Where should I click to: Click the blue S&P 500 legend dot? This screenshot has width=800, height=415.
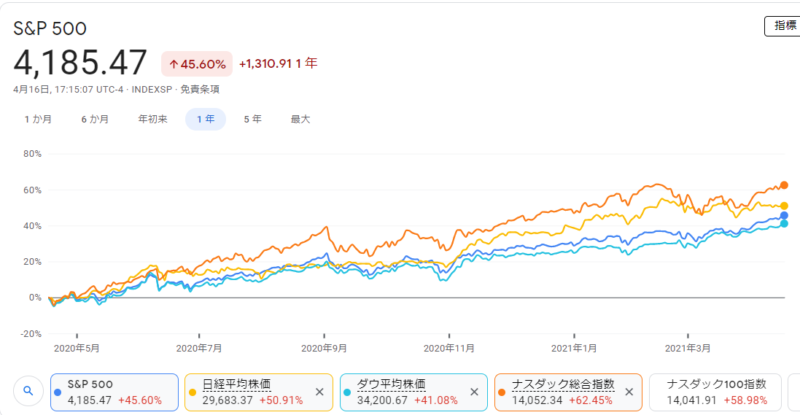[x=58, y=393]
